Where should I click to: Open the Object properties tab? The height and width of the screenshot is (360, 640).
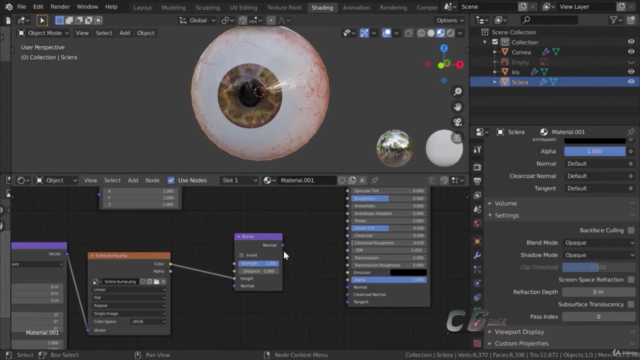(477, 241)
